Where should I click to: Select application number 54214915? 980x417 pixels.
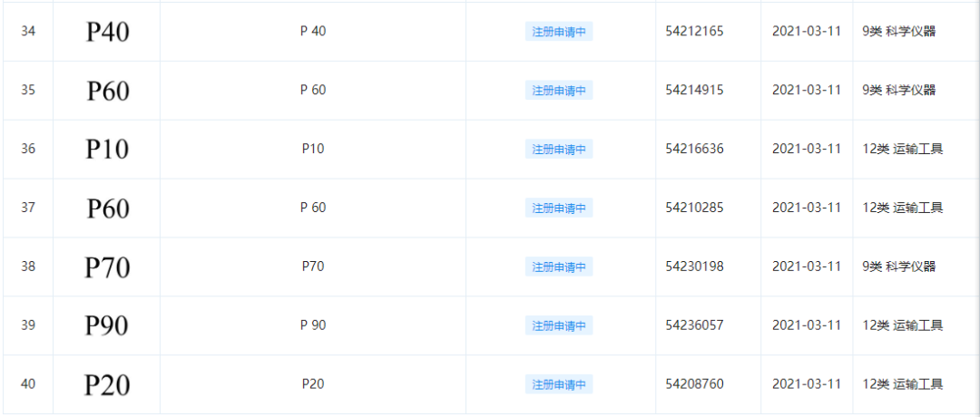coord(694,90)
